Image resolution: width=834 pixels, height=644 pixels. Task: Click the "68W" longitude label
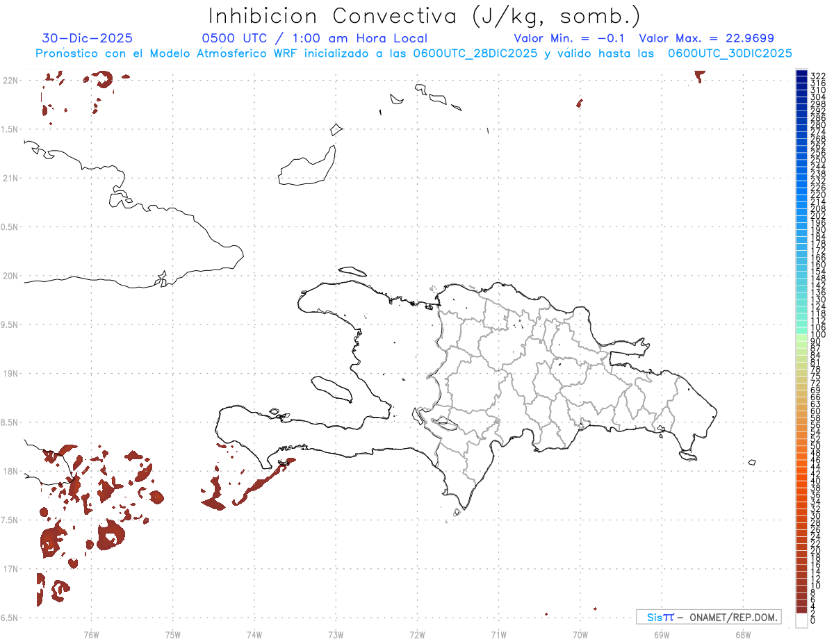pos(743,634)
